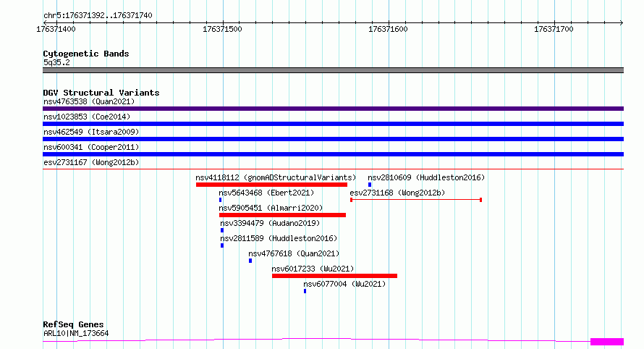Screen dimensions: 644x349
Task: Open the nsv2810609 (Huddleston2016) label
Action: tap(426, 177)
